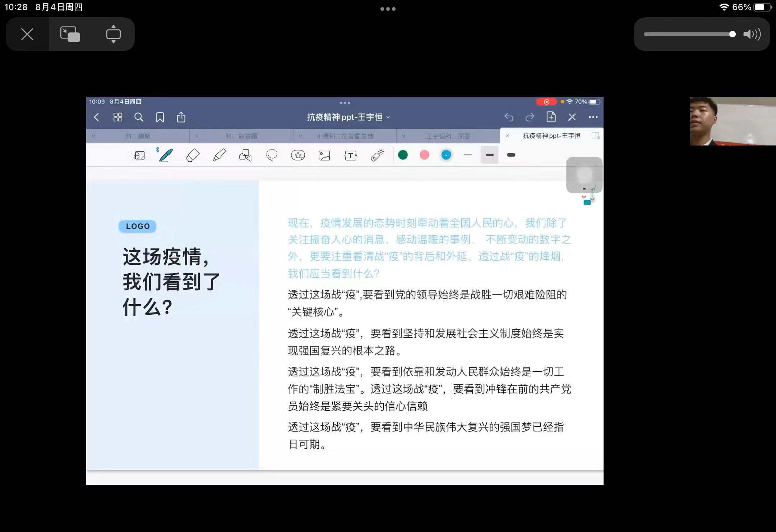The width and height of the screenshot is (776, 532).
Task: Switch to the 王宇恒科二简答 tab
Action: [x=448, y=136]
